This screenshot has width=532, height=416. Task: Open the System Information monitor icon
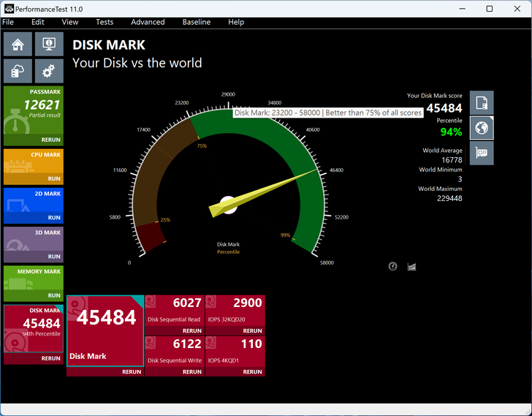pos(49,44)
